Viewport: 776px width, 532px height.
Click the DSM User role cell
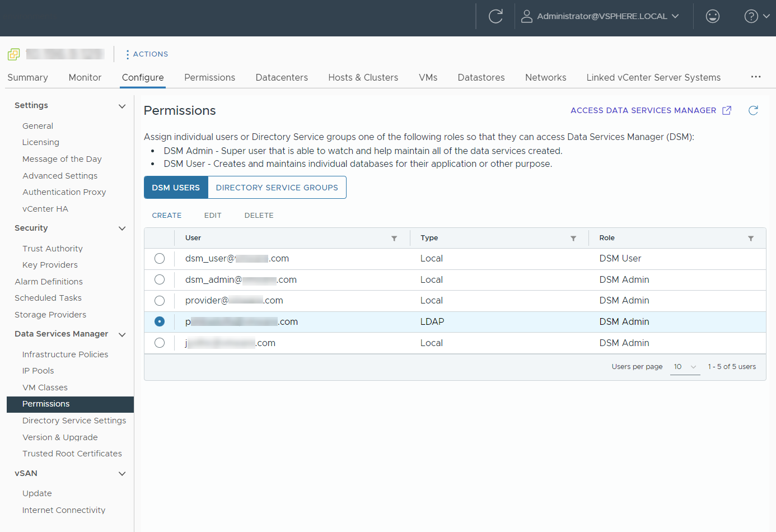[620, 259]
